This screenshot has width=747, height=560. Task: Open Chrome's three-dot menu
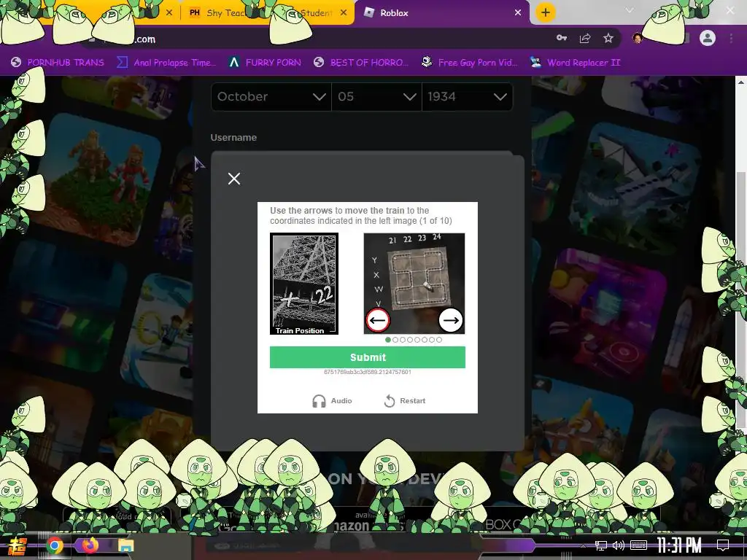point(731,38)
